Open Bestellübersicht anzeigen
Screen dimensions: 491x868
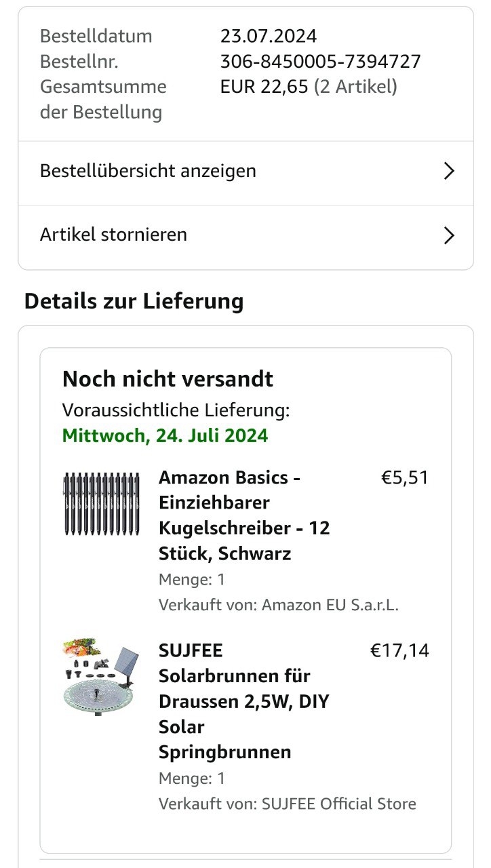(x=148, y=171)
